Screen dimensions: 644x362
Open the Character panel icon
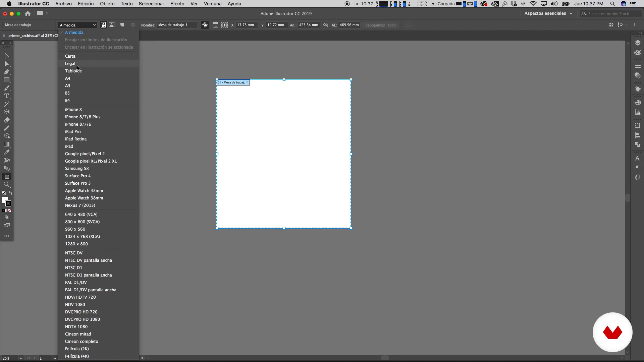click(x=638, y=158)
